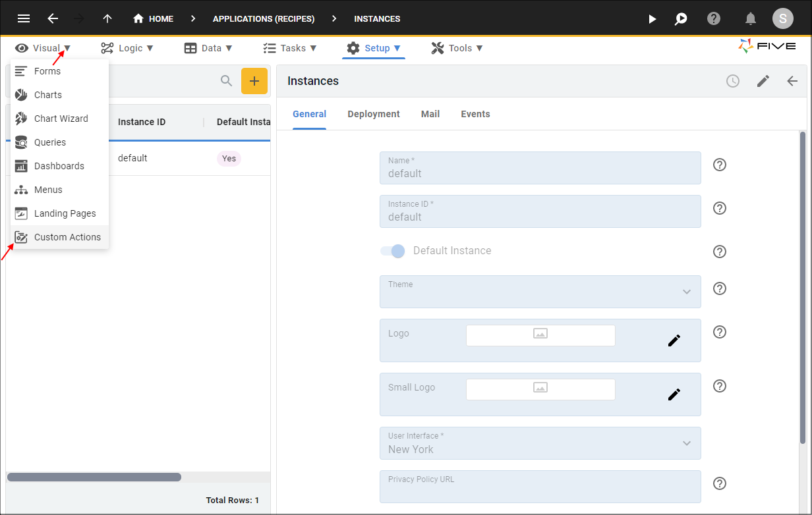The width and height of the screenshot is (812, 515).
Task: Click the form vertical scrollbar
Action: click(x=802, y=288)
